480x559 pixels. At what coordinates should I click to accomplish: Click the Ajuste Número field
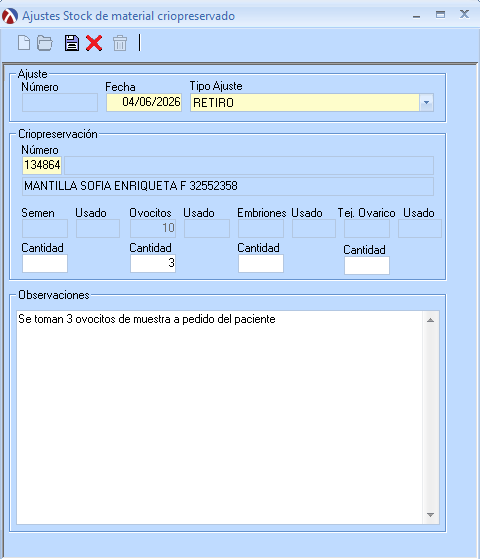pos(60,103)
